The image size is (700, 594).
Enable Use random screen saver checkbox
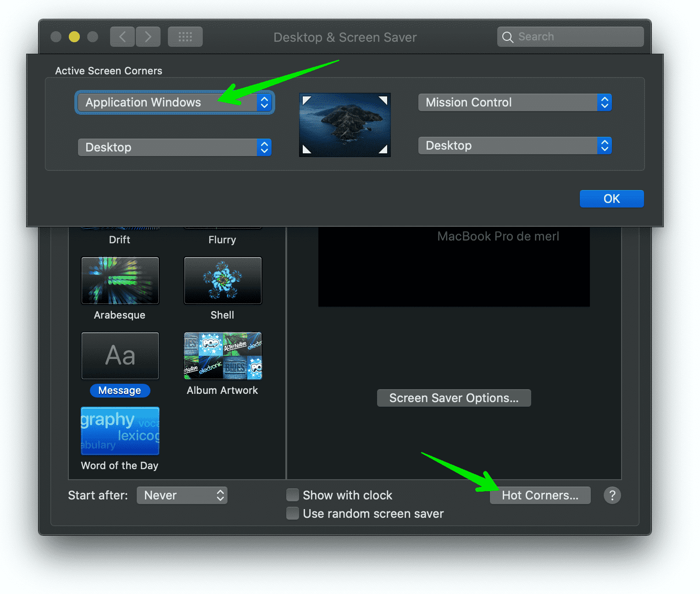(x=293, y=513)
